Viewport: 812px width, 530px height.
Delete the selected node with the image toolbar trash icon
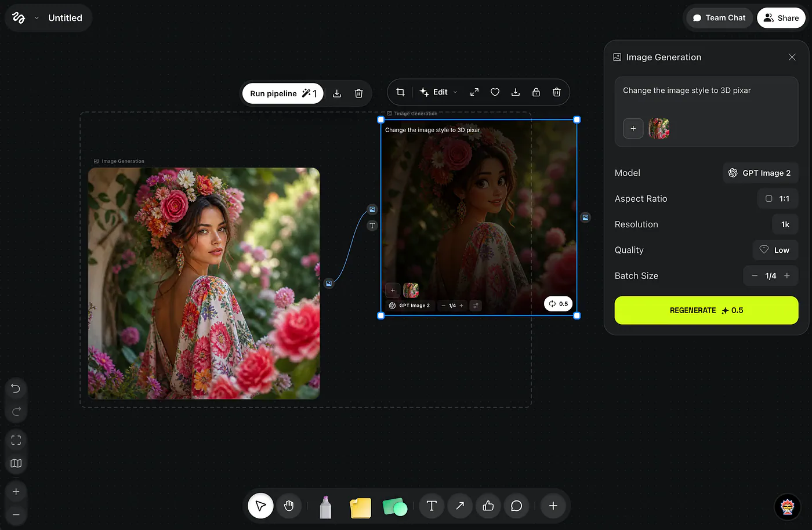[557, 92]
